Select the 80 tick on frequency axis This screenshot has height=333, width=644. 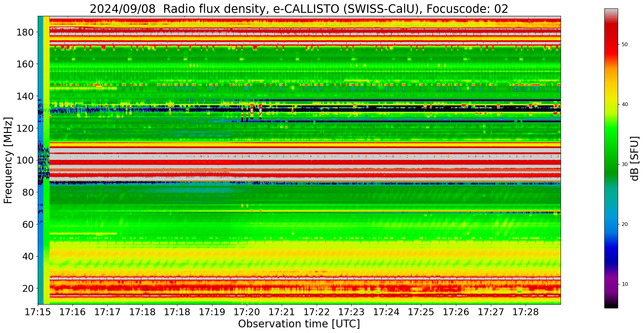[28, 192]
